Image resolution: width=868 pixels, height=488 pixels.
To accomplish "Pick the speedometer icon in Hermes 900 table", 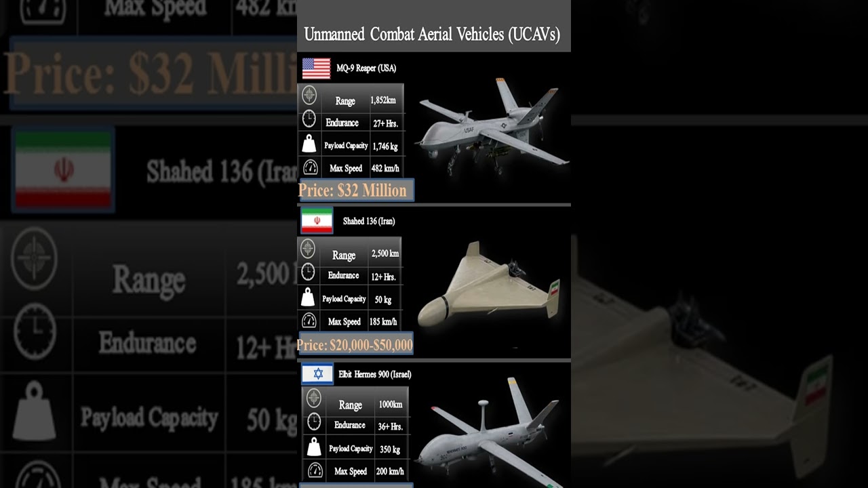I will tap(315, 470).
